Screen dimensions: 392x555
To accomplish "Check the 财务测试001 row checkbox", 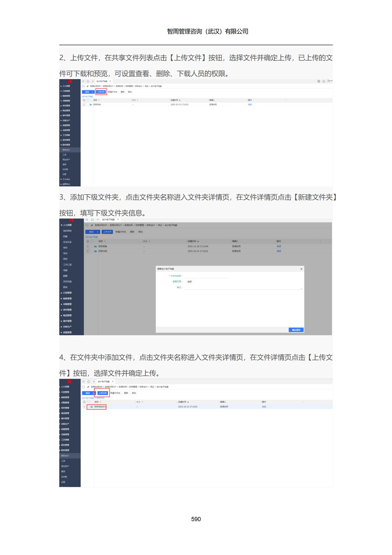I will pyautogui.click(x=89, y=407).
